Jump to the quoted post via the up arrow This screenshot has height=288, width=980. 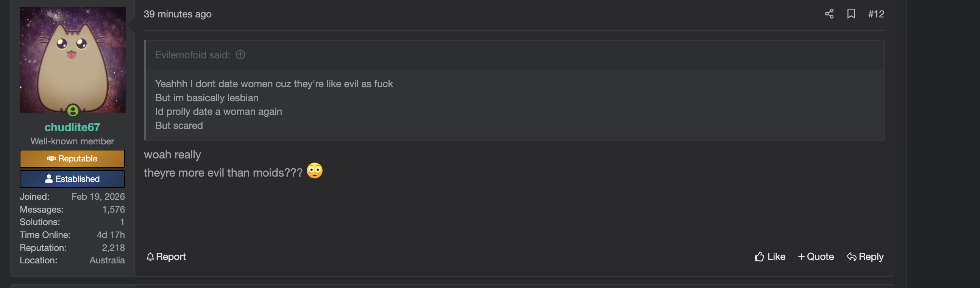tap(240, 55)
